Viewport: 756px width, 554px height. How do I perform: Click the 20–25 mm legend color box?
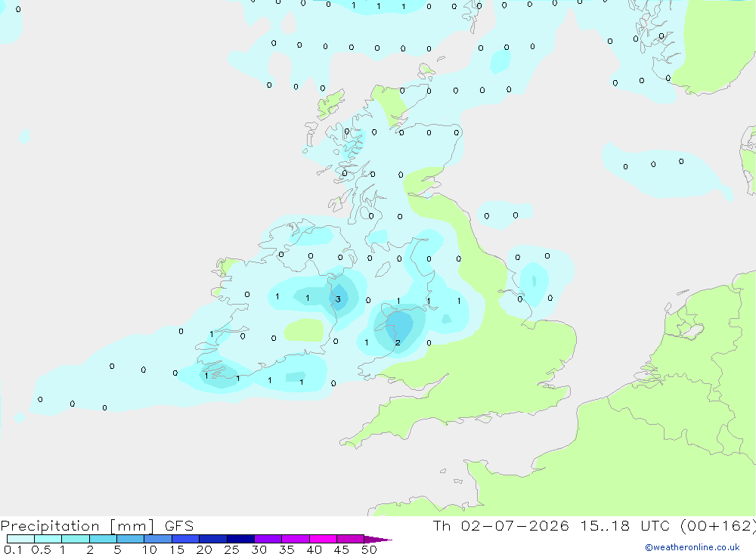(213, 539)
